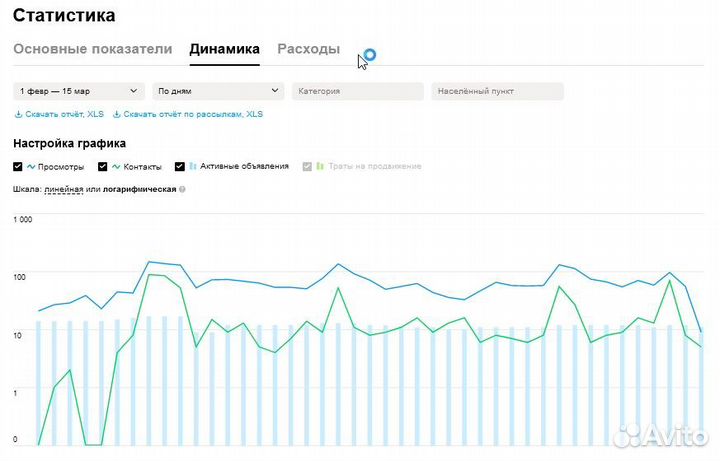The width and height of the screenshot is (720, 461).
Task: Disable the Активные объявления checkbox
Action: tap(180, 166)
